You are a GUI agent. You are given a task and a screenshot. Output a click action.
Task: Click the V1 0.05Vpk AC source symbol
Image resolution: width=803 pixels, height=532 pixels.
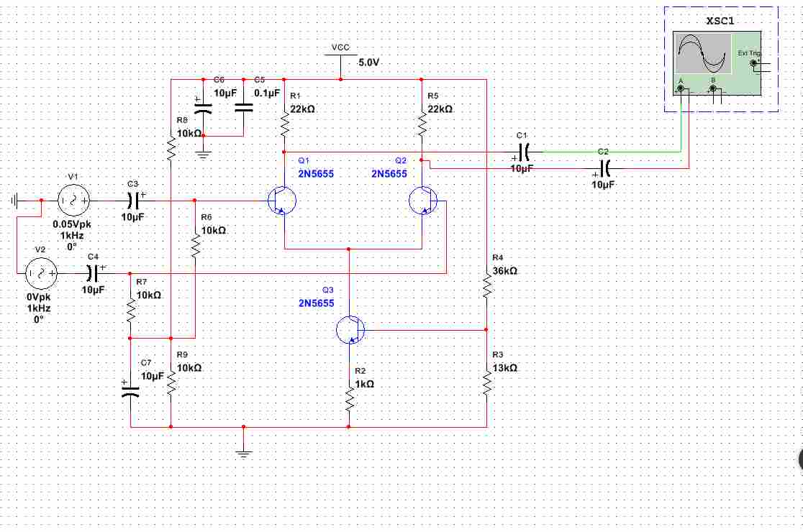(73, 201)
